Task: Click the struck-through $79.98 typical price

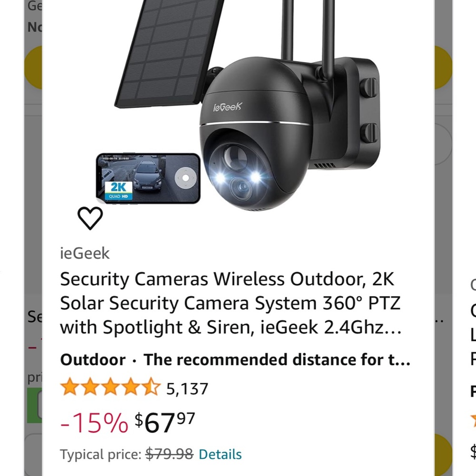Action: pyautogui.click(x=169, y=454)
